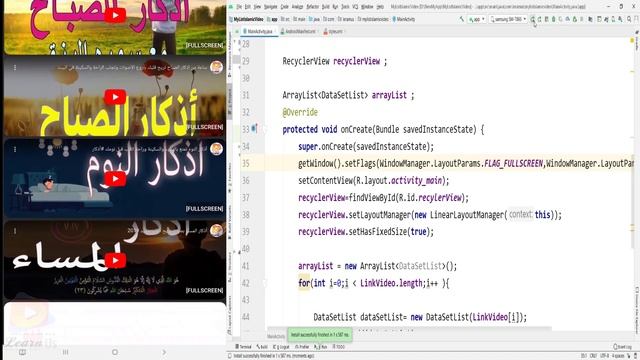Change the 4 spaces indent setting
640x360 pixels.
618,356
